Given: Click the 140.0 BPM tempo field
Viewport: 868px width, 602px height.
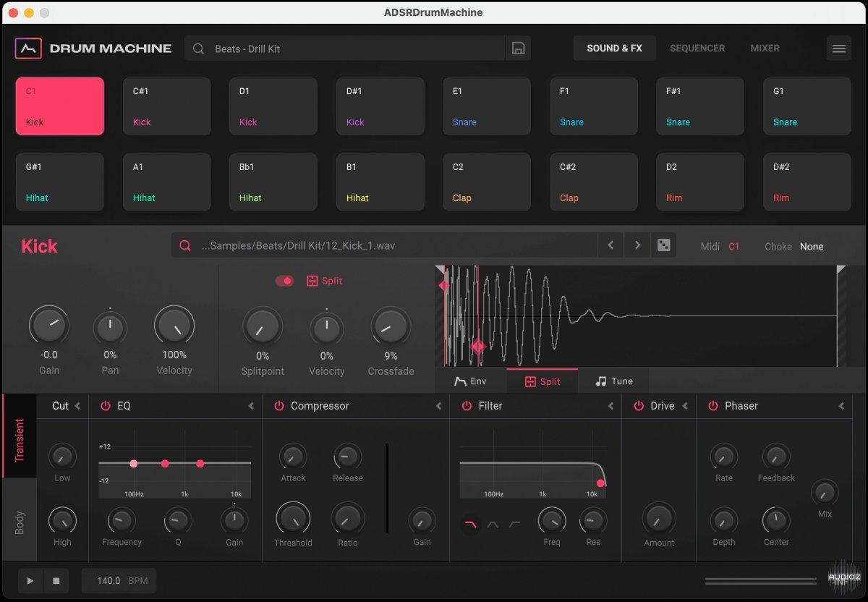Looking at the screenshot, I should point(119,581).
